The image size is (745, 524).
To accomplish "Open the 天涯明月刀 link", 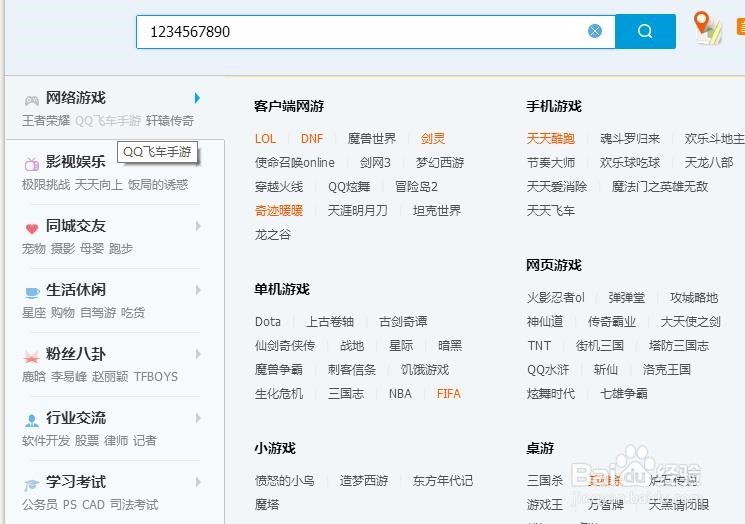I will [x=358, y=210].
